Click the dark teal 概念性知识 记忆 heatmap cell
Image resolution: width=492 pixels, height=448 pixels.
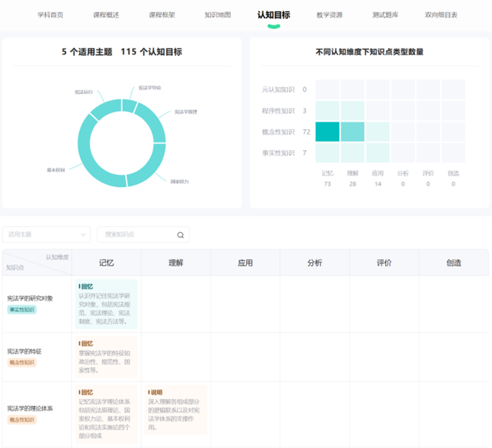pyautogui.click(x=327, y=132)
